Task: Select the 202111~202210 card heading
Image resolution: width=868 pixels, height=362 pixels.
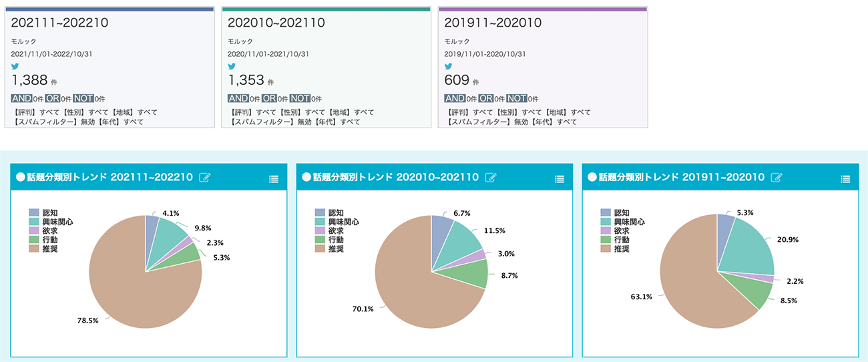Action: [x=60, y=23]
